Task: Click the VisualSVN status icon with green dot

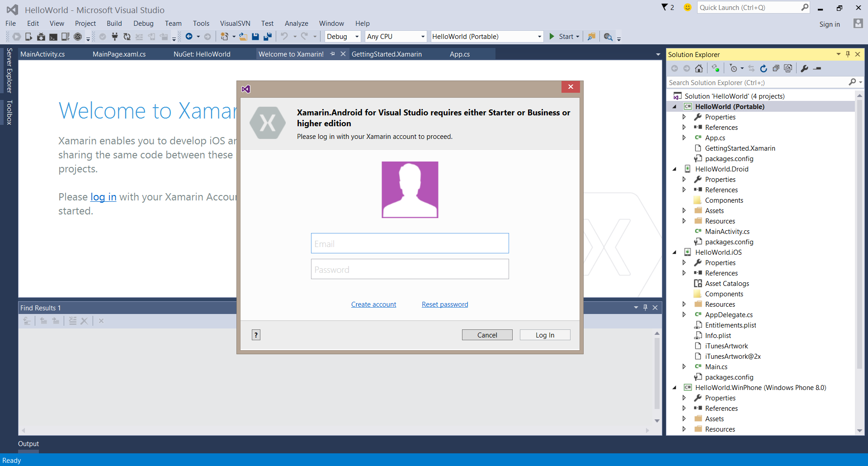Action: tap(715, 68)
